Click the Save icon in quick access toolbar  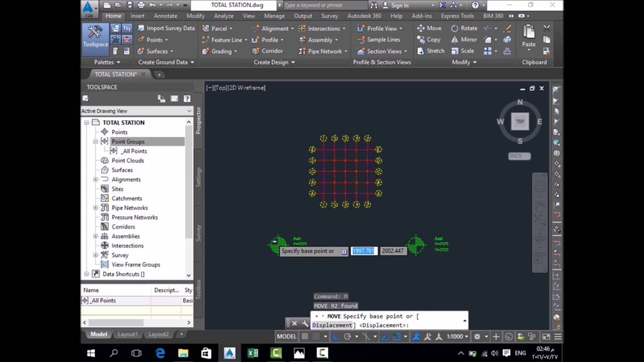click(129, 5)
